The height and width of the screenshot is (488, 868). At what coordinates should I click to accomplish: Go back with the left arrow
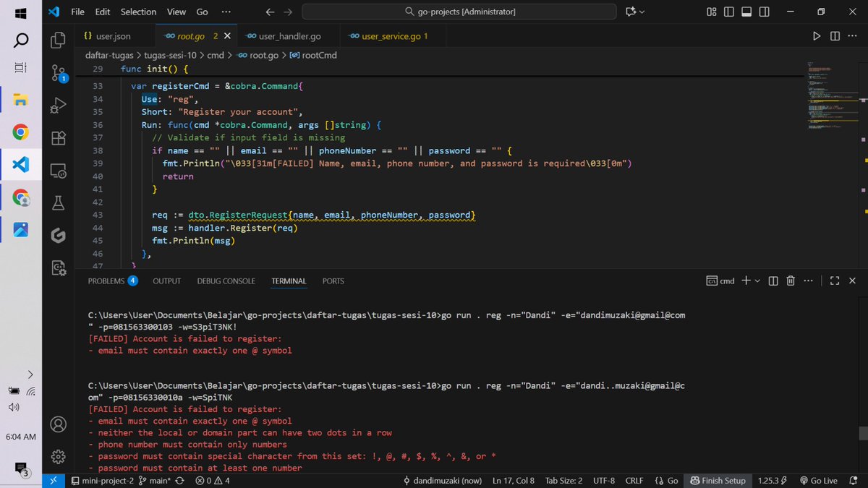270,12
